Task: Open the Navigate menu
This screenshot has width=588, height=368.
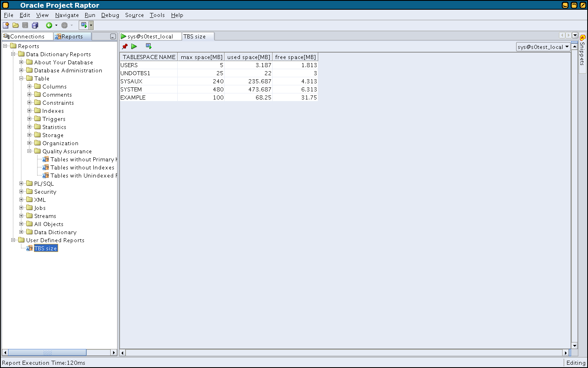Action: [67, 15]
